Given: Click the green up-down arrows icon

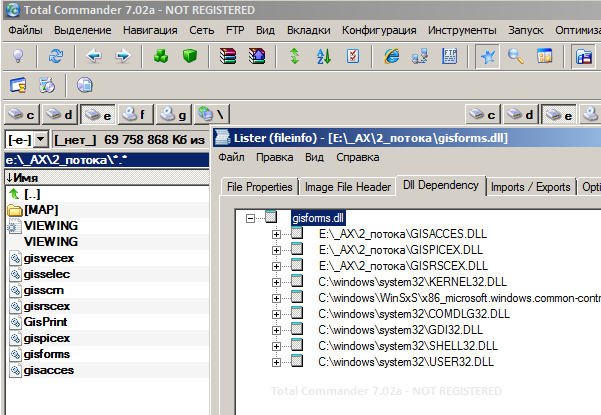Looking at the screenshot, I should click(x=294, y=56).
